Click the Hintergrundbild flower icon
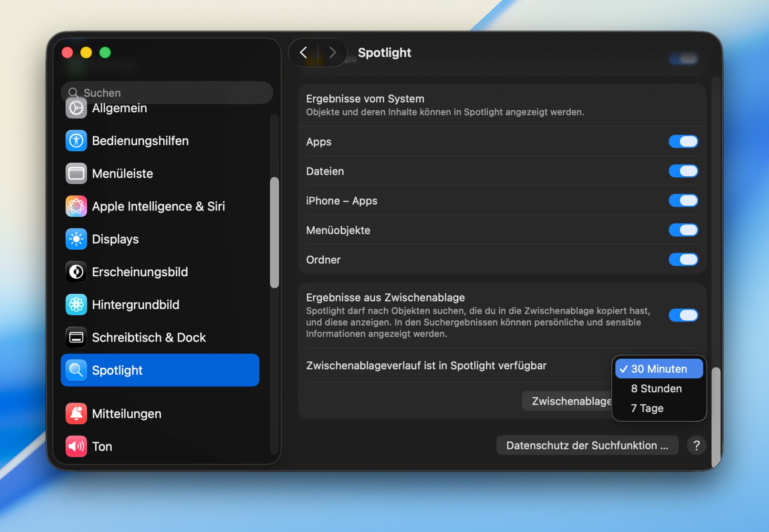The height and width of the screenshot is (532, 769). [76, 305]
